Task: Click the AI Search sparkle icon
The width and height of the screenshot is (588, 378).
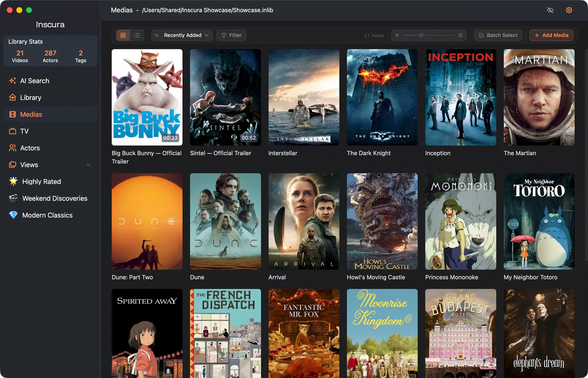Action: pos(12,81)
